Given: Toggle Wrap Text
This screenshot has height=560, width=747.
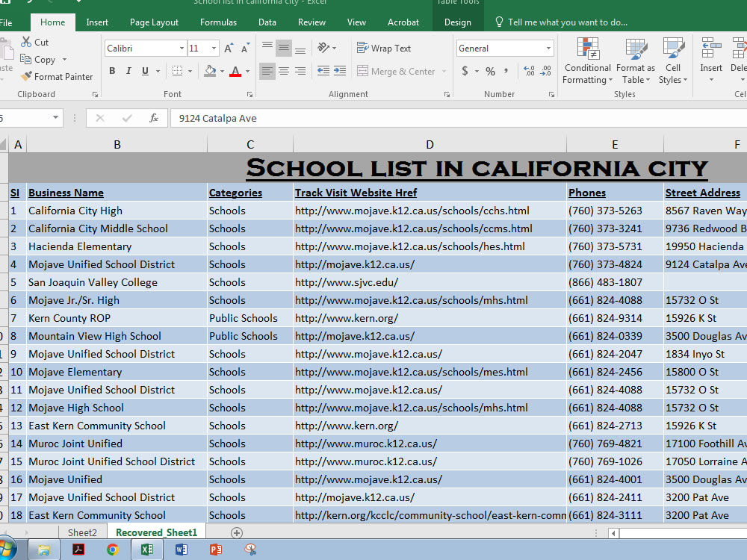Looking at the screenshot, I should (x=384, y=48).
